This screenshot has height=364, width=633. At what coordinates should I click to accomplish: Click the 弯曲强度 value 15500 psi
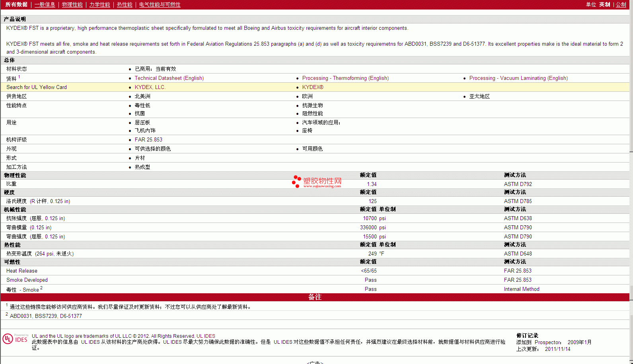coord(374,237)
